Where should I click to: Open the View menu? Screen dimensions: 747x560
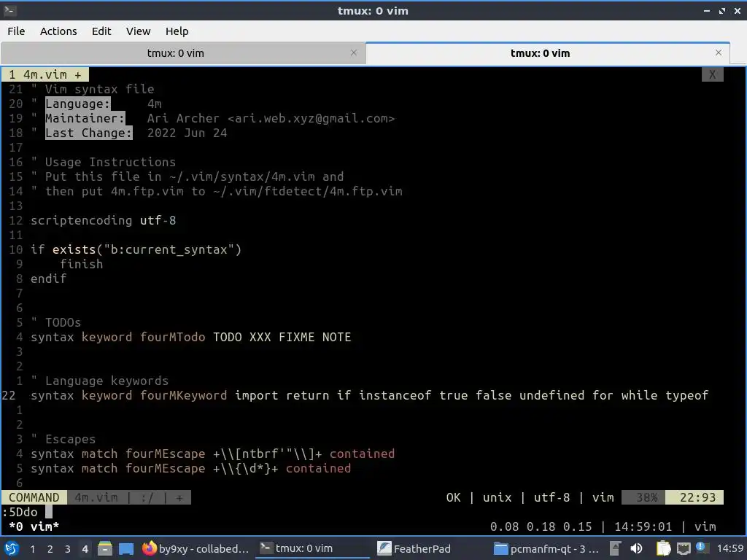(x=138, y=31)
